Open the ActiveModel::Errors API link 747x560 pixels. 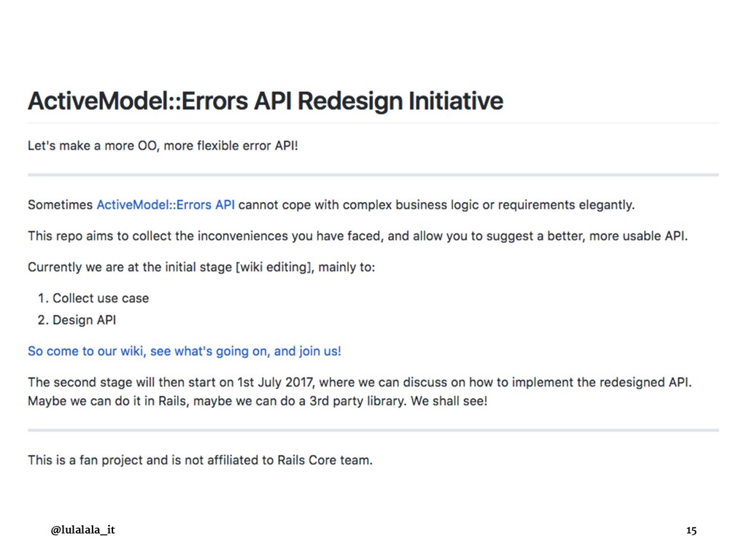(x=166, y=205)
